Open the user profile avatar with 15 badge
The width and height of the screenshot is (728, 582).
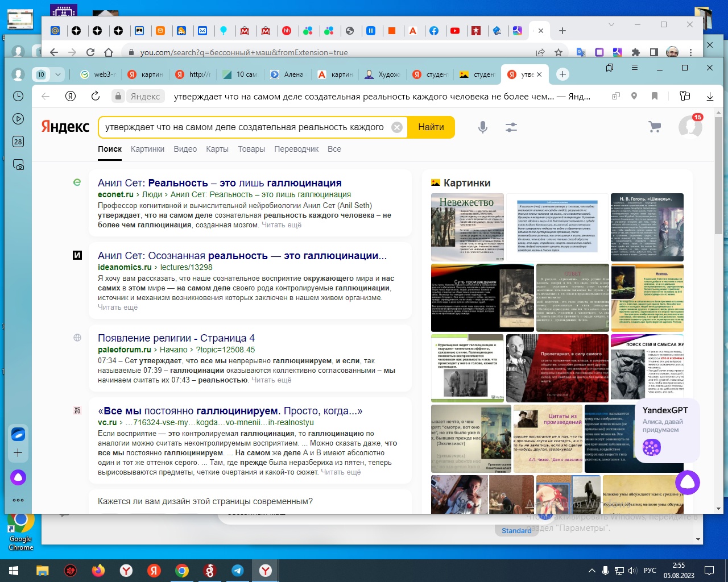tap(690, 127)
